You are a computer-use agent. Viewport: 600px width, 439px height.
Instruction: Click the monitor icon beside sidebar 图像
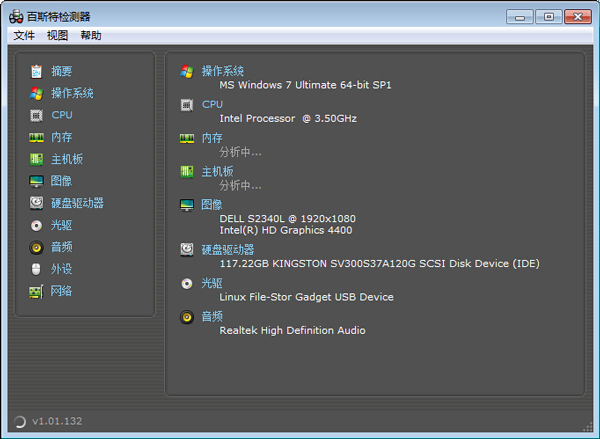[36, 181]
